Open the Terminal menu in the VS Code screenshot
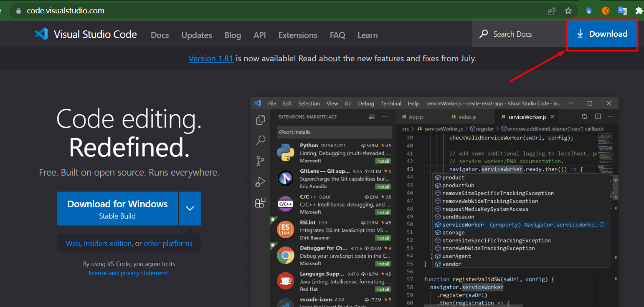644x307 pixels. (391, 103)
